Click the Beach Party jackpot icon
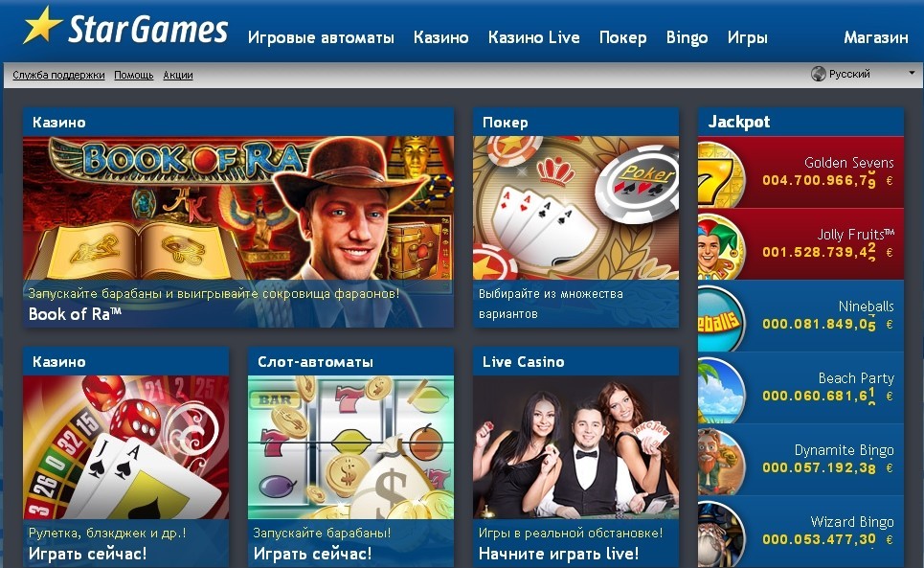The width and height of the screenshot is (924, 568). point(721,390)
